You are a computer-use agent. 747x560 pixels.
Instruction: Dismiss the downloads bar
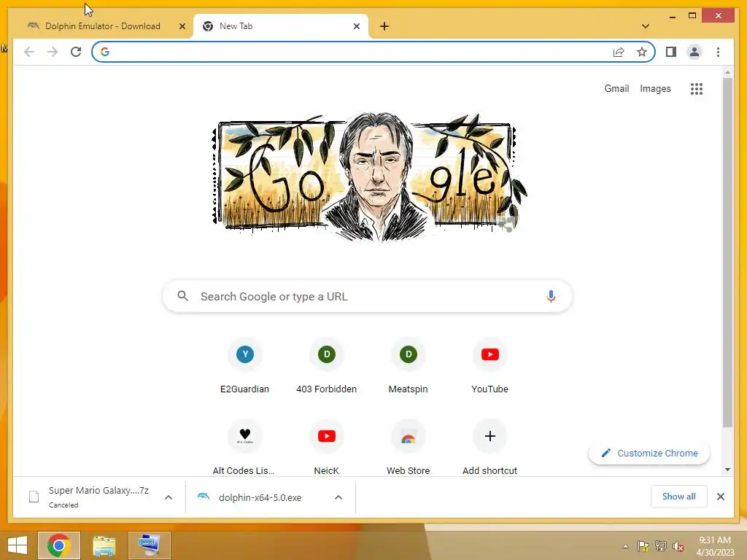(x=720, y=497)
